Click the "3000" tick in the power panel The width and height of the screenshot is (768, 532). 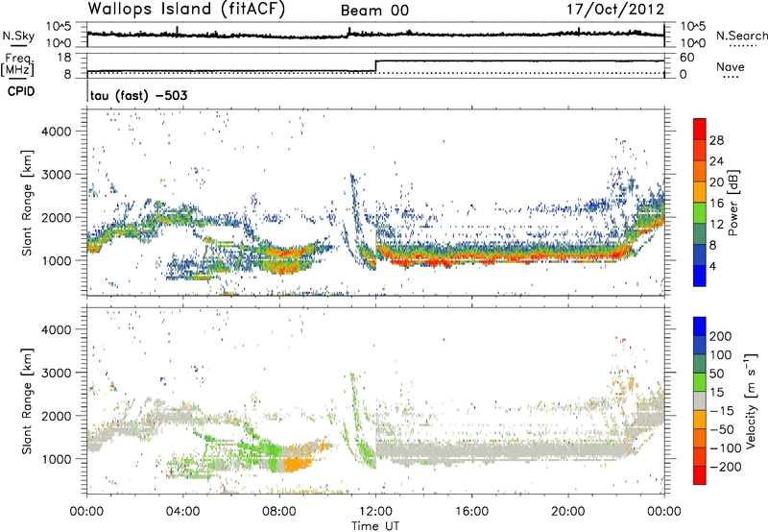[x=57, y=175]
